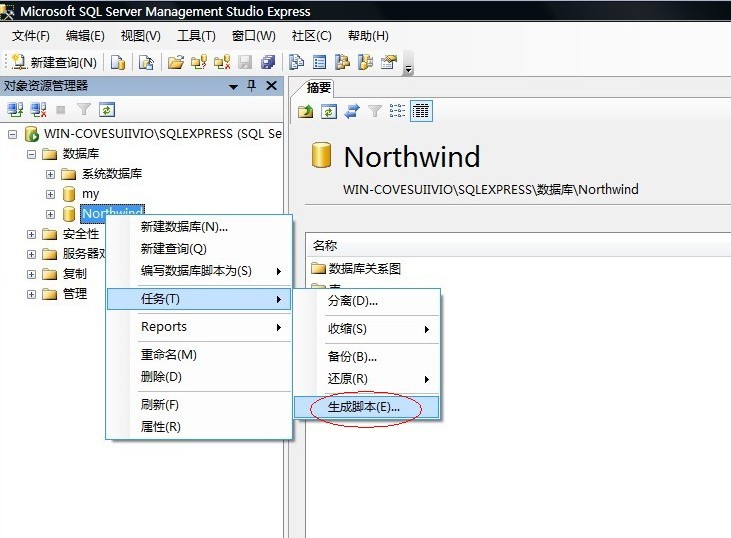Click the Disconnect icon in Object Explorer

pos(38,110)
